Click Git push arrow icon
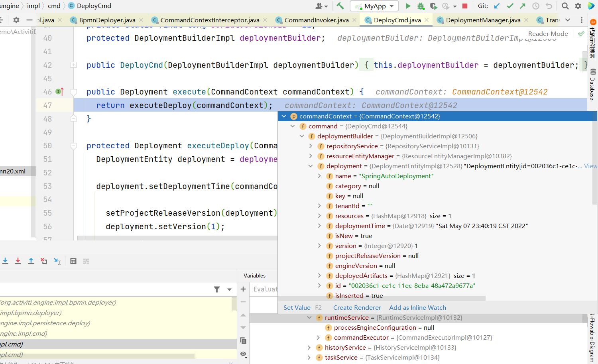Image resolution: width=598 pixels, height=364 pixels. [x=523, y=6]
